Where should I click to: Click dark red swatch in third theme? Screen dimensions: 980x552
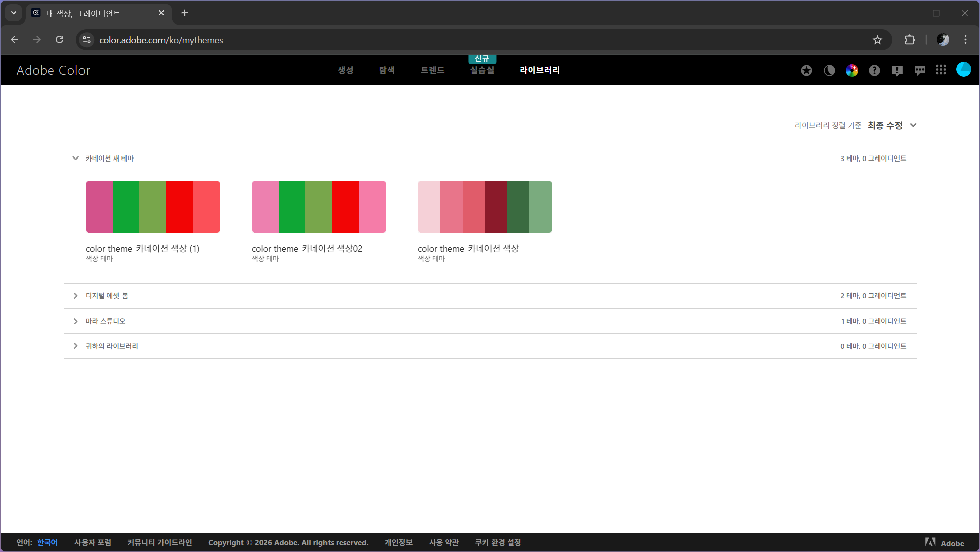click(x=496, y=207)
